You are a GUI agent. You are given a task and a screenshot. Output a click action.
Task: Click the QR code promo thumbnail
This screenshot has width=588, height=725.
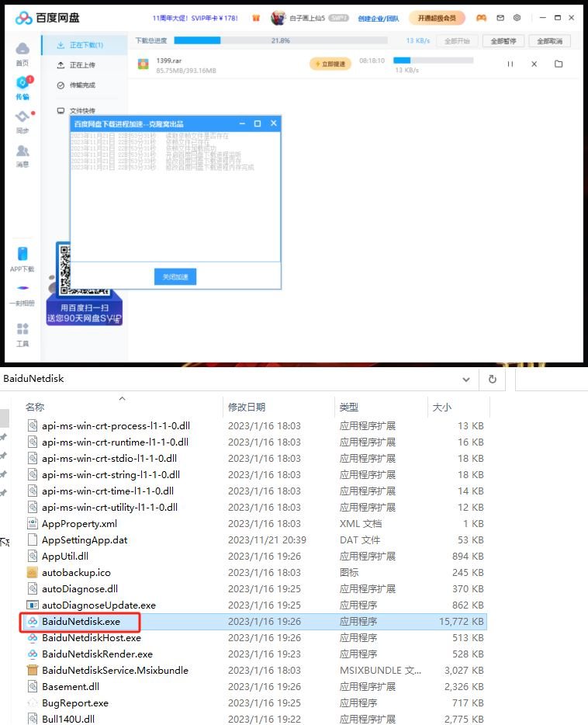point(84,283)
